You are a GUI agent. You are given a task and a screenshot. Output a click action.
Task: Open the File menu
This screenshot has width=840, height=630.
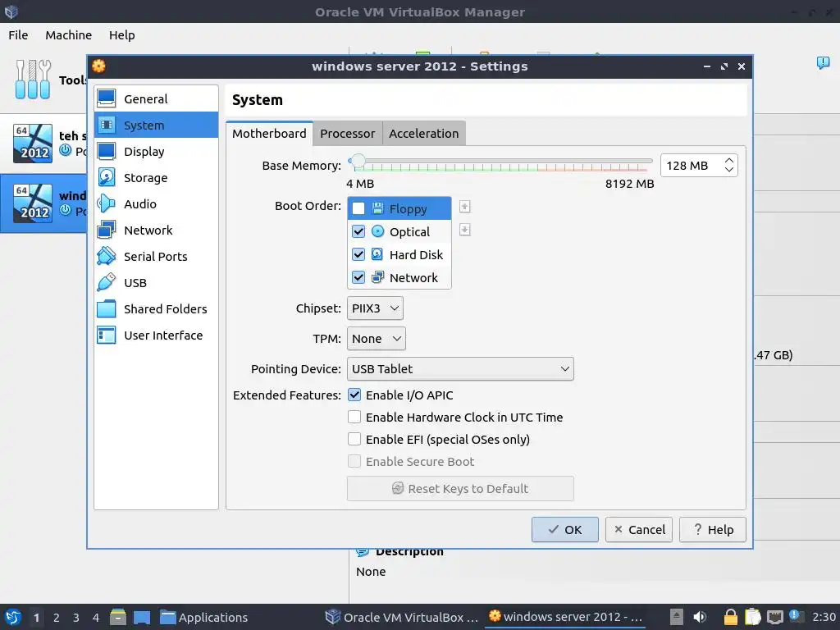tap(18, 34)
